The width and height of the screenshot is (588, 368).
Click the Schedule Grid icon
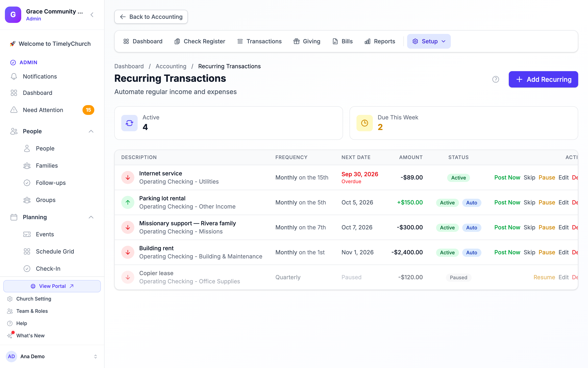[27, 251]
